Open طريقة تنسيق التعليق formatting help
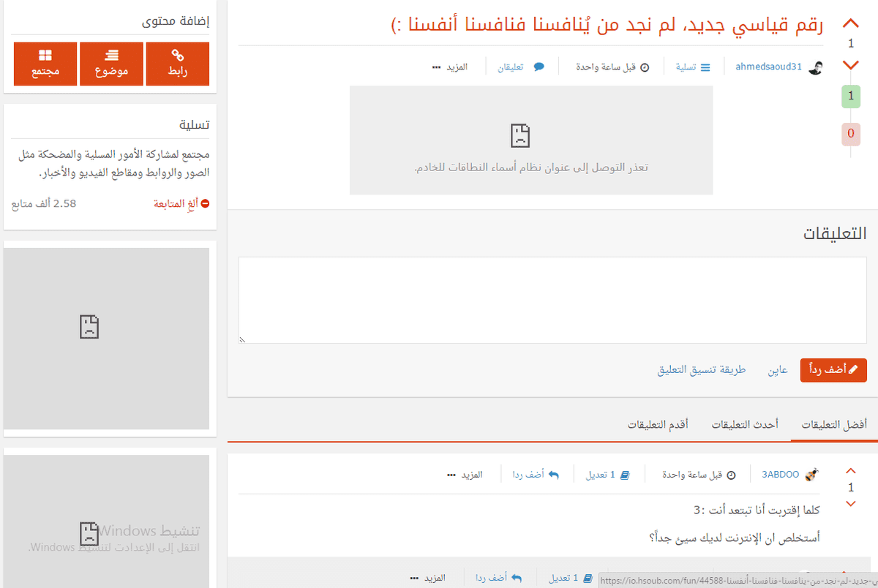Viewport: 878px width, 588px height. (702, 370)
